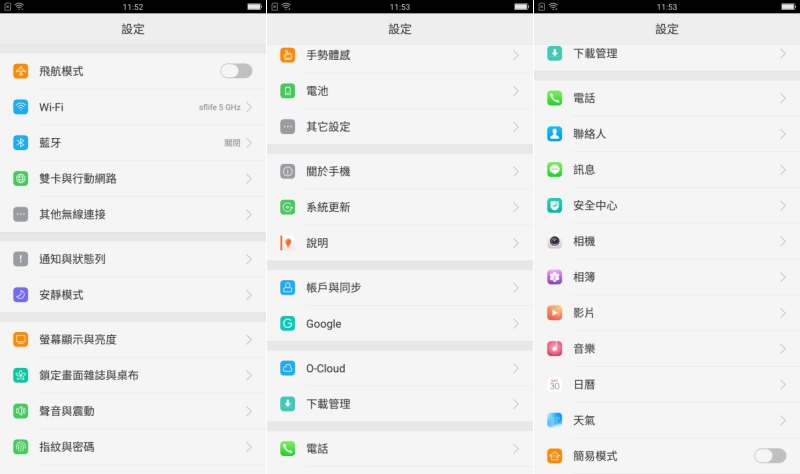
Task: Toggle the 飛航模式 airplane mode switch
Action: (236, 71)
